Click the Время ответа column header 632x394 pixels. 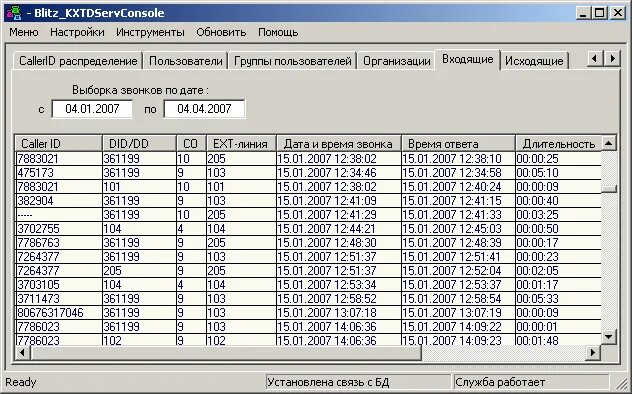pyautogui.click(x=458, y=143)
